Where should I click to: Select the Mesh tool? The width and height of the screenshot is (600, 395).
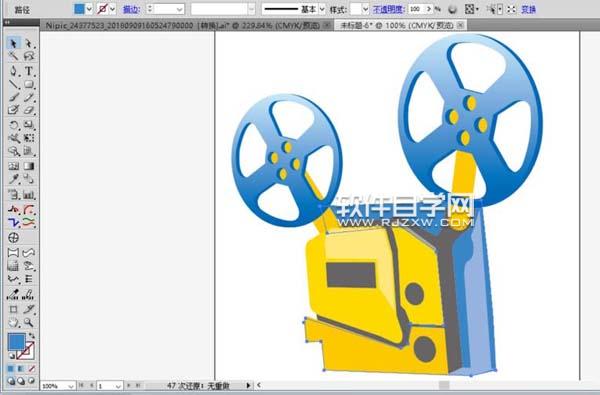(13, 166)
